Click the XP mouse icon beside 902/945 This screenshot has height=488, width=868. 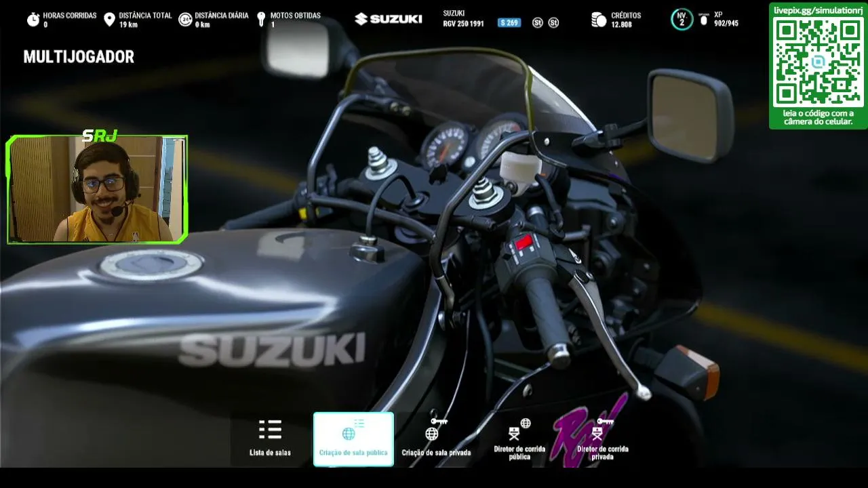pyautogui.click(x=704, y=20)
